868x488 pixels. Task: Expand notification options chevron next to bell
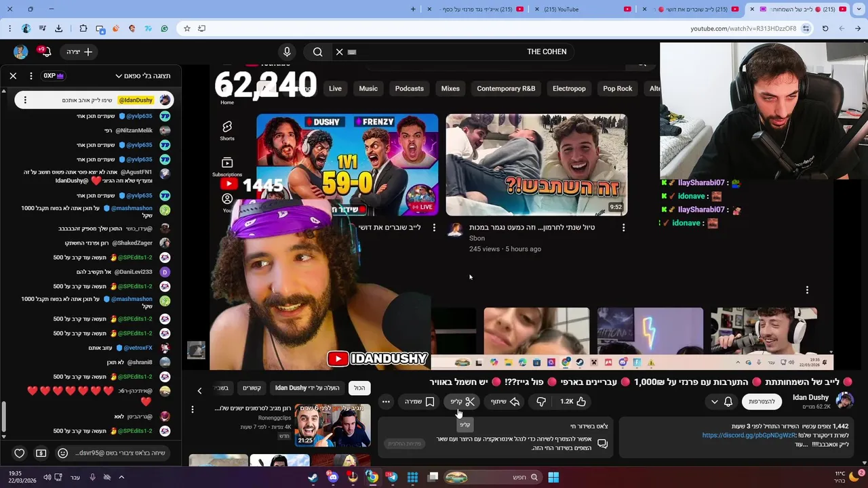click(714, 402)
